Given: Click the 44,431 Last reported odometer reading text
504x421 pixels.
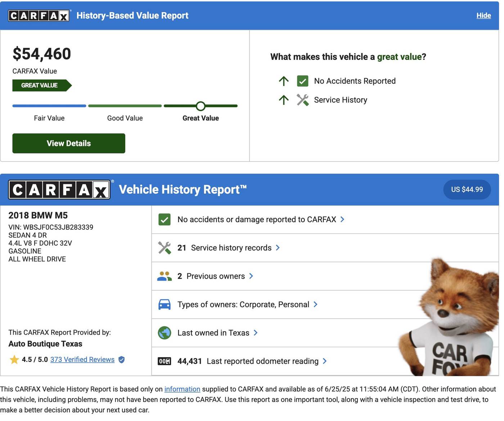Looking at the screenshot, I should 248,361.
